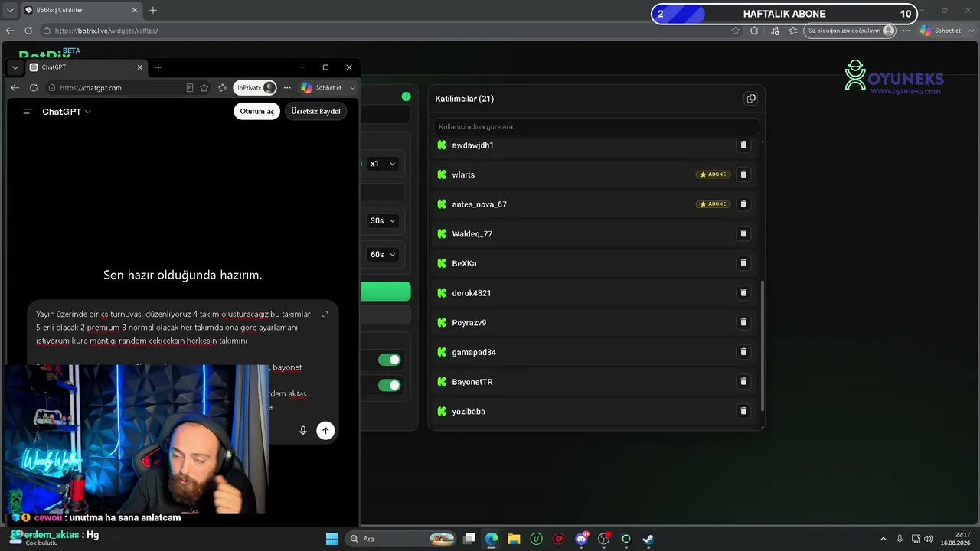980x551 pixels.
Task: Click the green info icon in BotRix panel
Action: (407, 96)
